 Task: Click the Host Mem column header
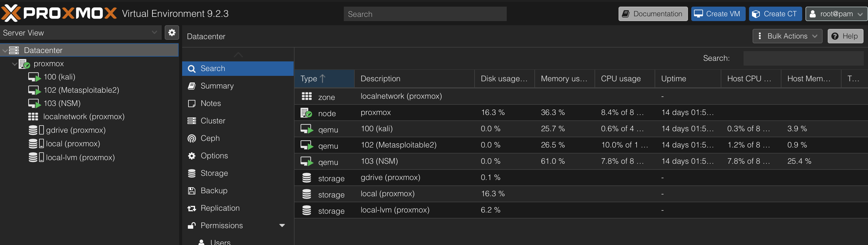(811, 79)
